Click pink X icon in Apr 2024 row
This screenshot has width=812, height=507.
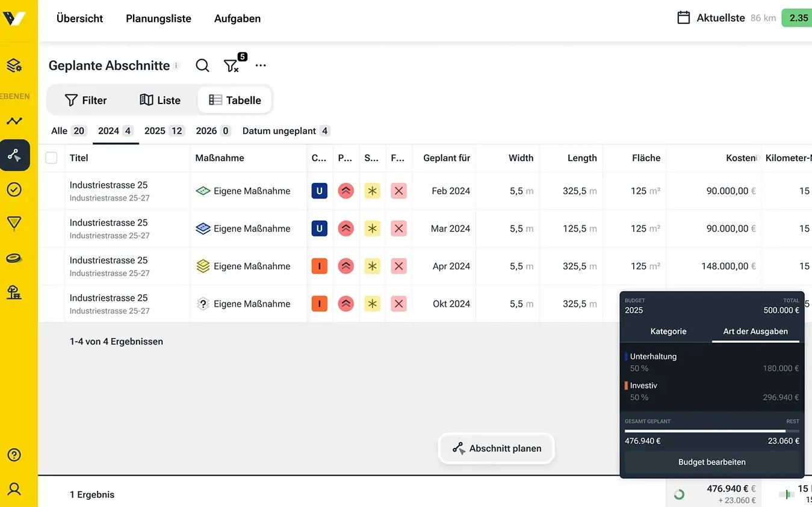pyautogui.click(x=398, y=266)
